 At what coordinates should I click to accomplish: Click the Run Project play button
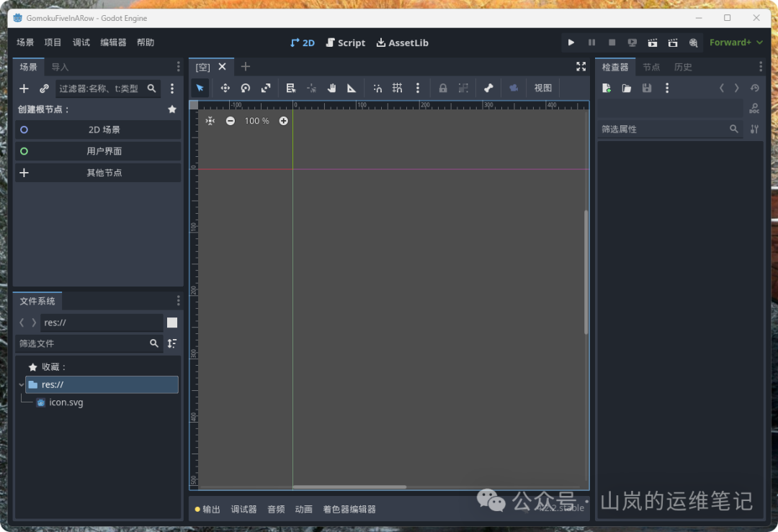click(x=571, y=42)
